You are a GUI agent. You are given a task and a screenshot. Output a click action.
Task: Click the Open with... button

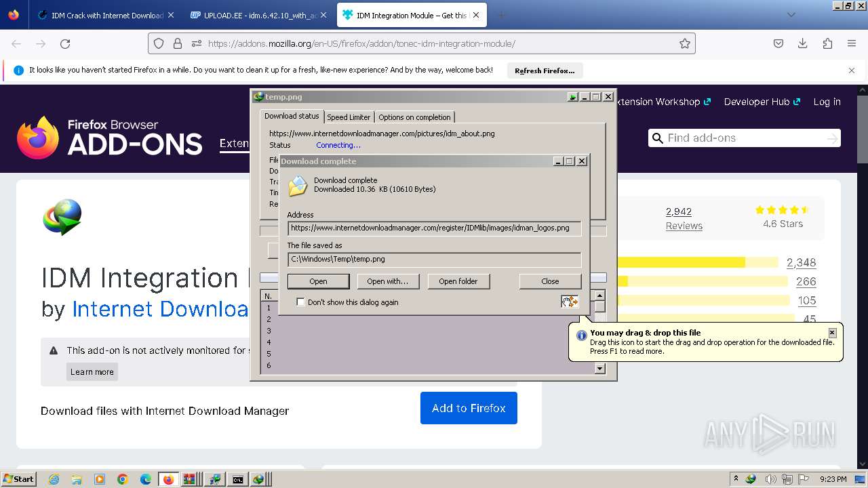tap(387, 281)
